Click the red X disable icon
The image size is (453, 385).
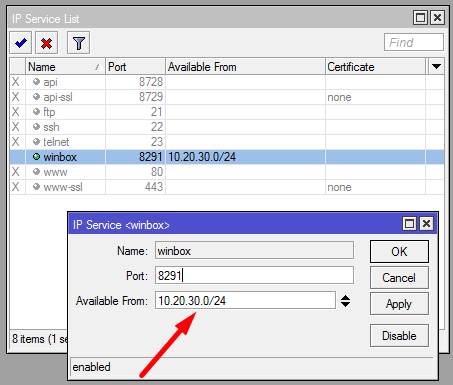[x=46, y=43]
